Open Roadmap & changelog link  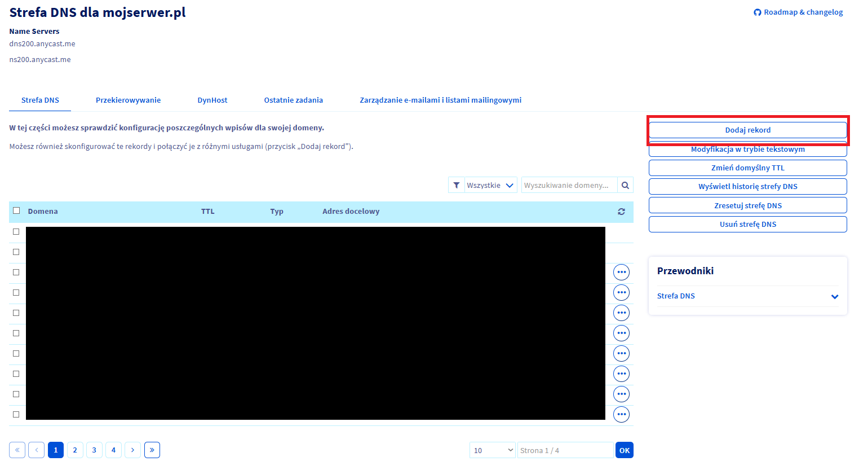798,12
